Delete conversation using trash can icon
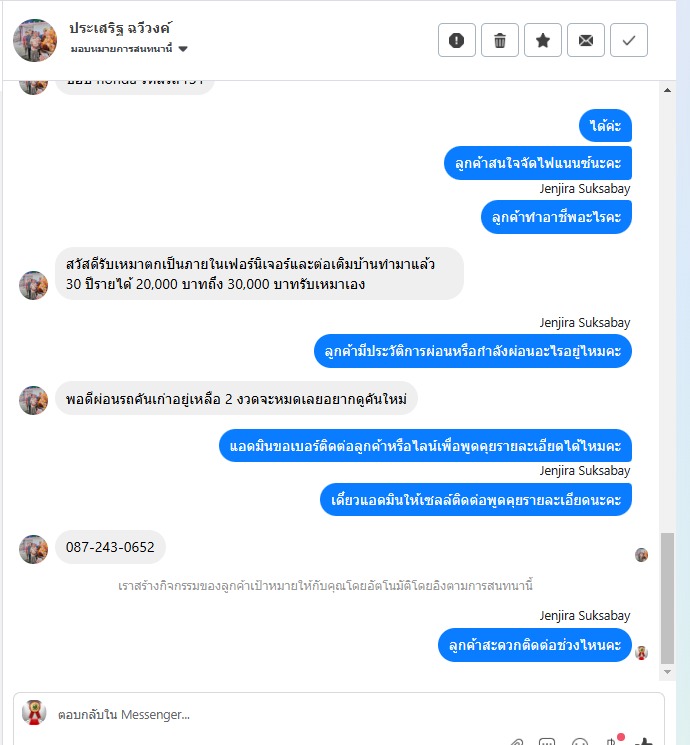Image resolution: width=690 pixels, height=745 pixels. [499, 40]
